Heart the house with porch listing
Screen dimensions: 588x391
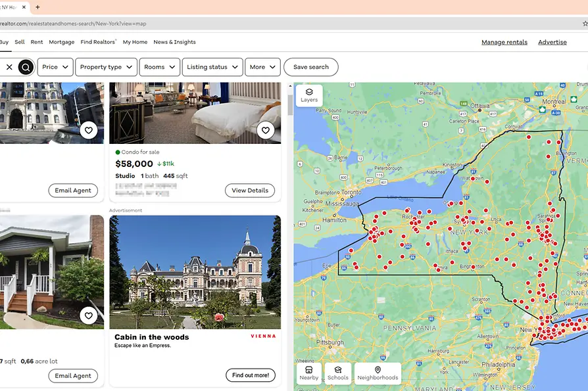[89, 316]
